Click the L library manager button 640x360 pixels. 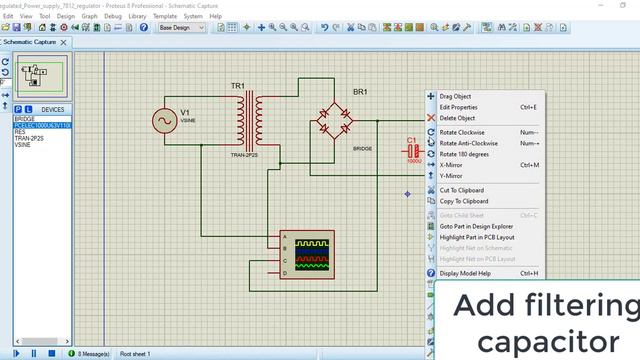[28, 109]
